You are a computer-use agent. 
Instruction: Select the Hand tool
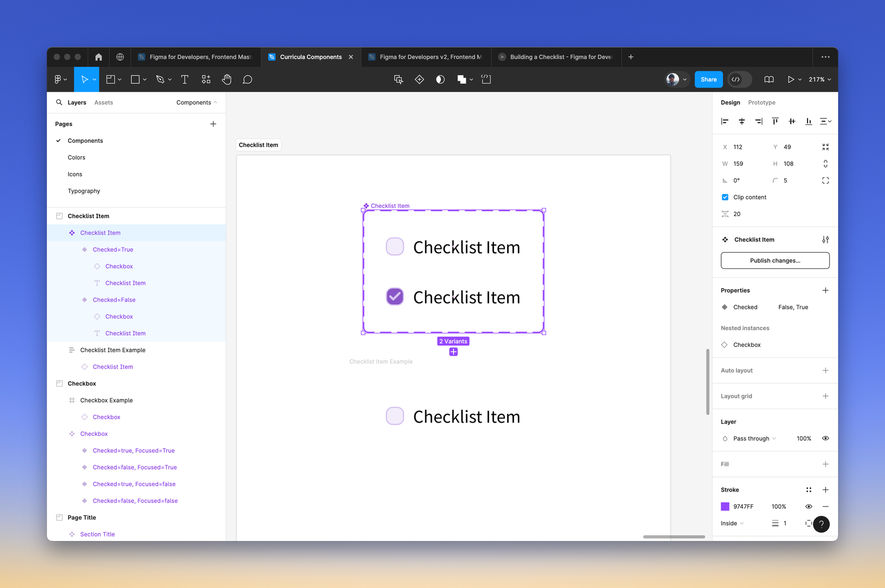(x=227, y=79)
